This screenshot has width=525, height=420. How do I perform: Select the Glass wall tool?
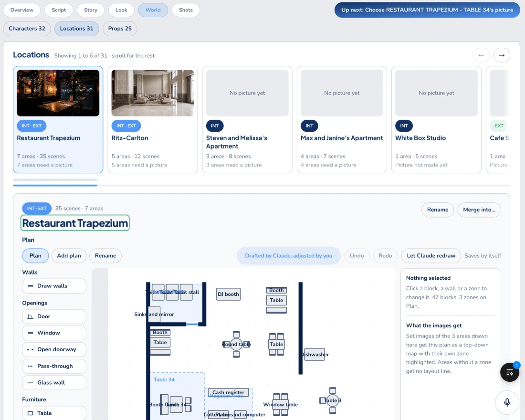tap(54, 382)
